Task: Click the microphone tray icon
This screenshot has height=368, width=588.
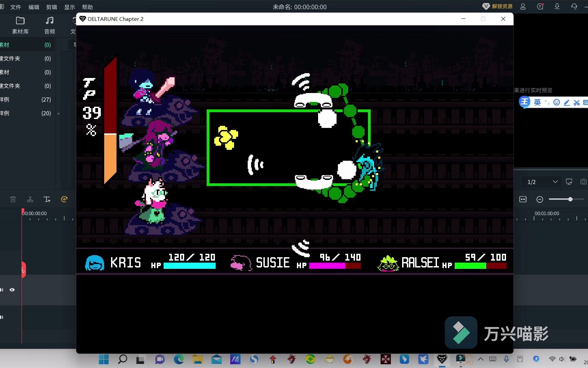Action: 506,359
